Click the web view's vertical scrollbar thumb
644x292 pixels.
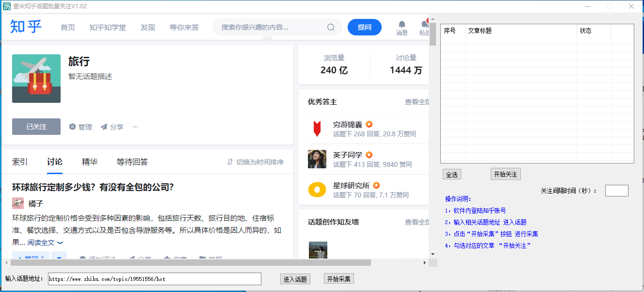point(433,34)
